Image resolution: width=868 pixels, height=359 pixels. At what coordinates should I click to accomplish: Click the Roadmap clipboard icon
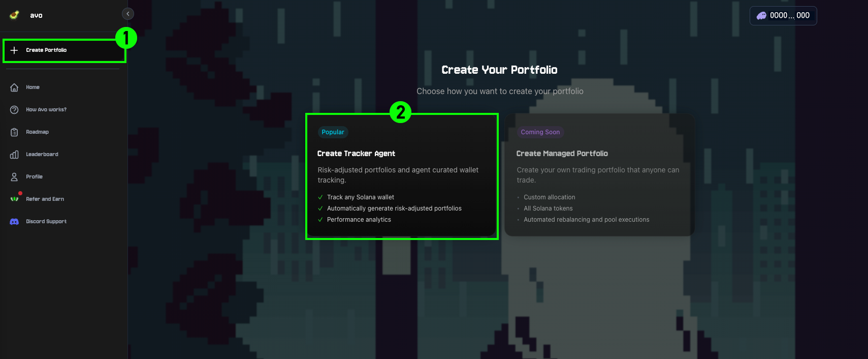[14, 132]
